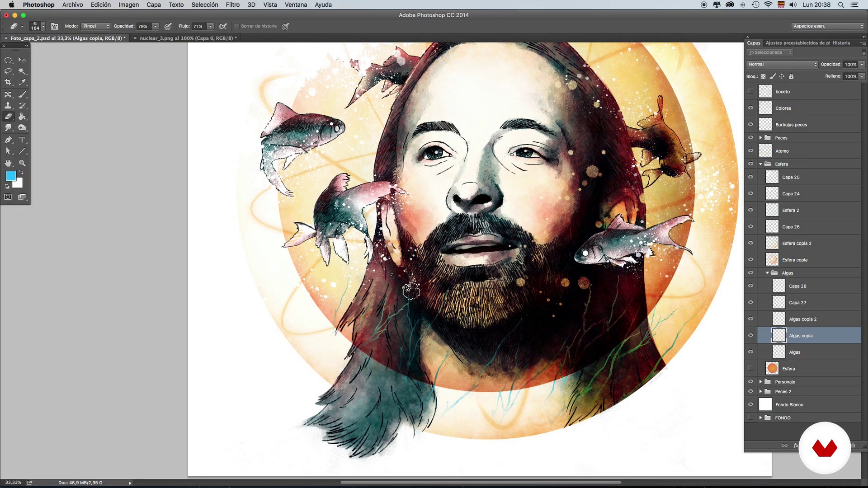
Task: Change screen mode icon in toolbox
Action: [22, 197]
